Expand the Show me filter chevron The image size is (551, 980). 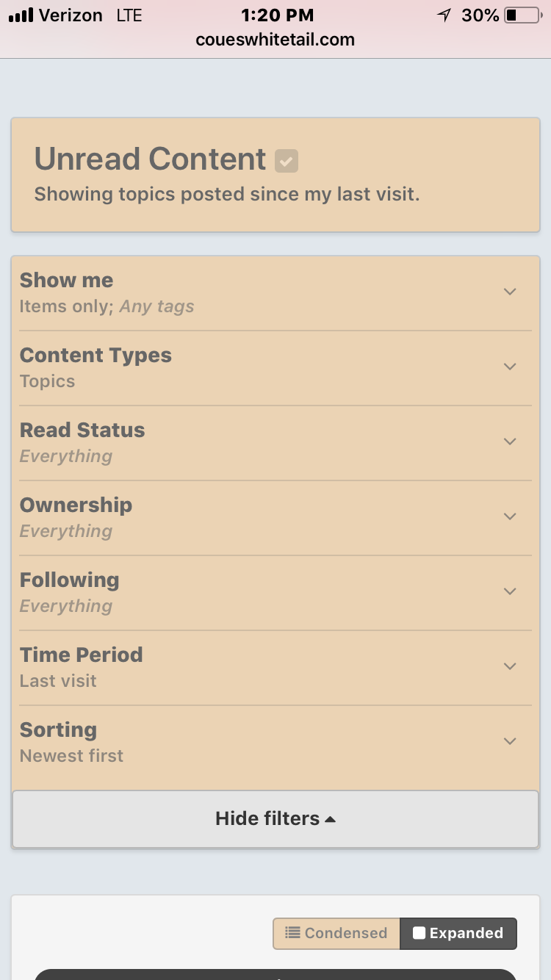click(510, 292)
